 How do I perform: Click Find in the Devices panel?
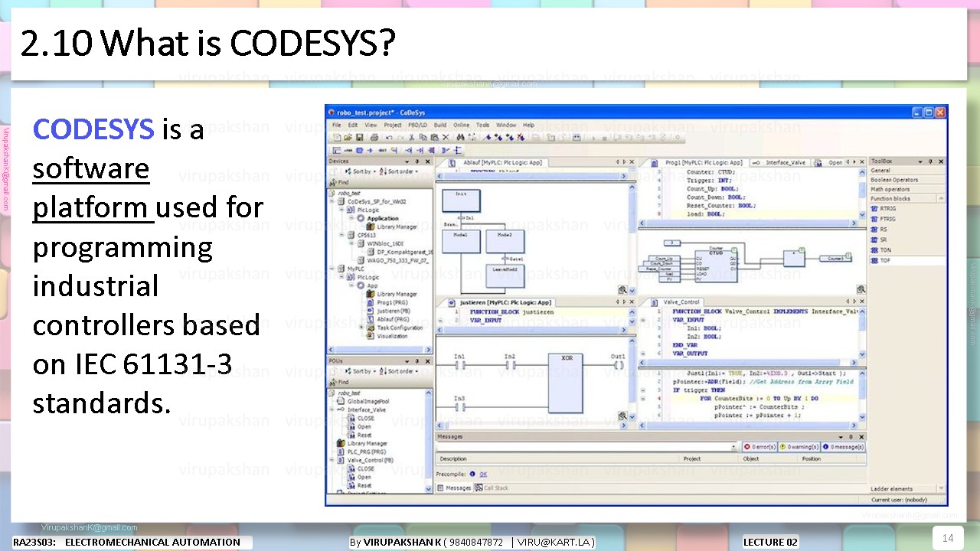[x=338, y=183]
